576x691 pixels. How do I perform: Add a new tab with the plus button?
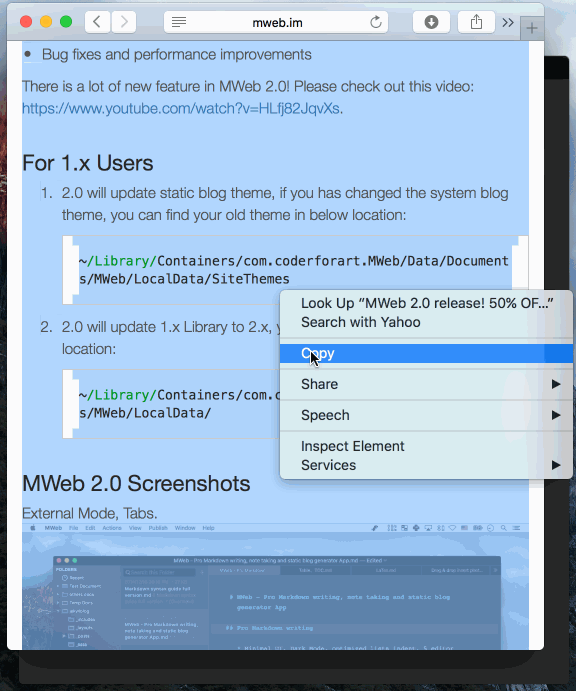pyautogui.click(x=531, y=29)
